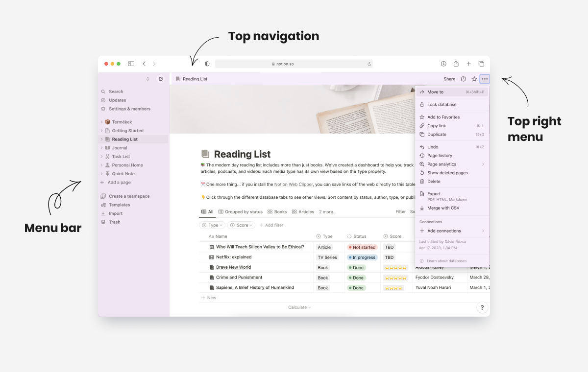Open the Score filter dropdown
Screen dimensions: 588x372
241,225
